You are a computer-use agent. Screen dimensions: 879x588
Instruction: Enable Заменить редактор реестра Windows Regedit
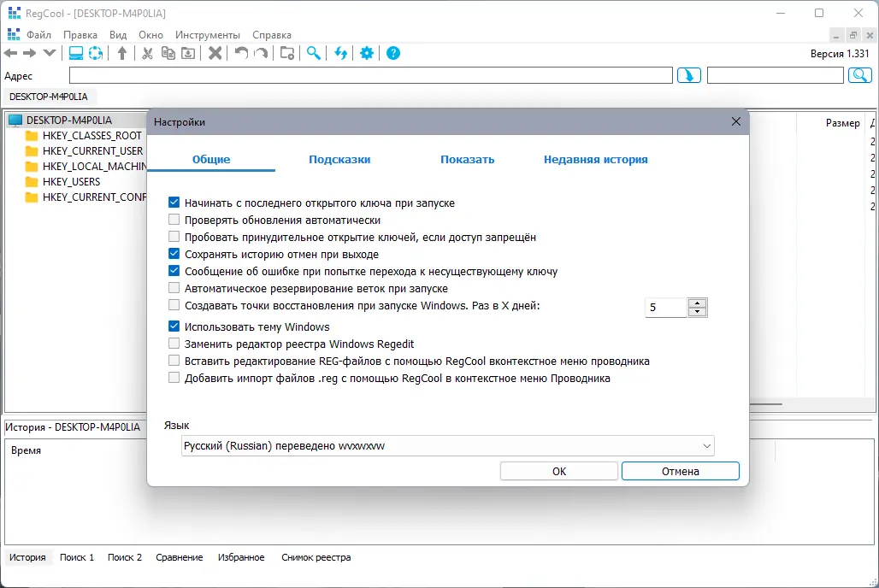(x=174, y=344)
